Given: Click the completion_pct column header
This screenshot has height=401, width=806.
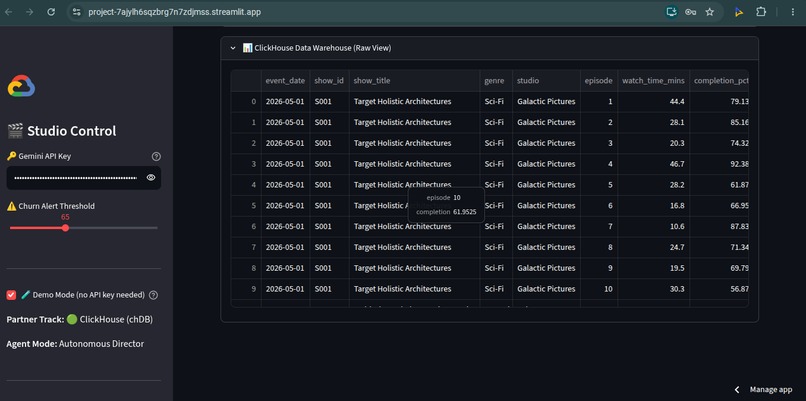Looking at the screenshot, I should tap(719, 81).
